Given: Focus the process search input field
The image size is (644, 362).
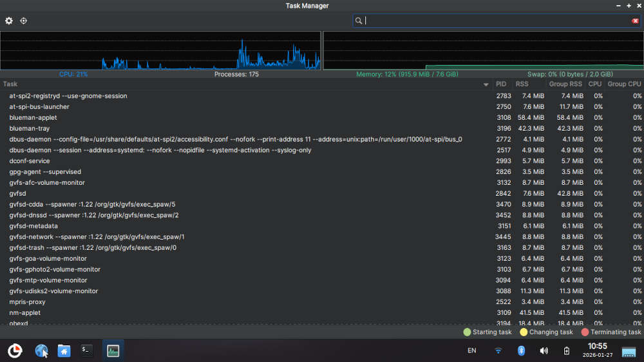Looking at the screenshot, I should click(x=496, y=21).
